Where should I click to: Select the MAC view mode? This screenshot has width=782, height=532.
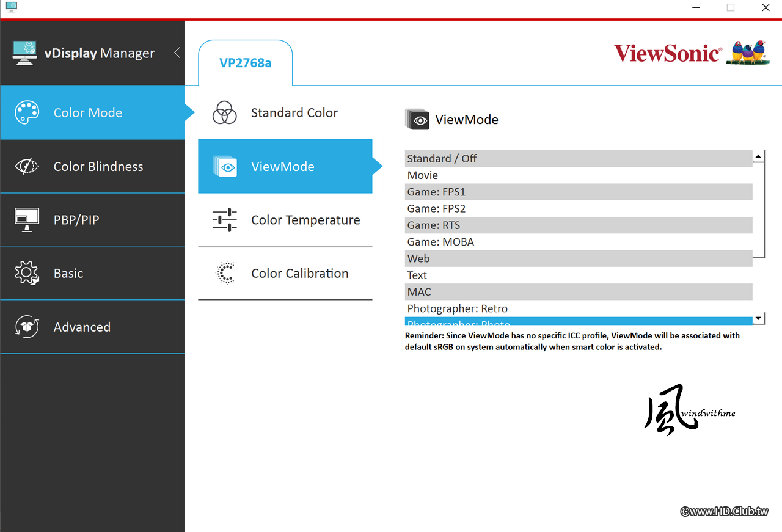click(x=579, y=292)
